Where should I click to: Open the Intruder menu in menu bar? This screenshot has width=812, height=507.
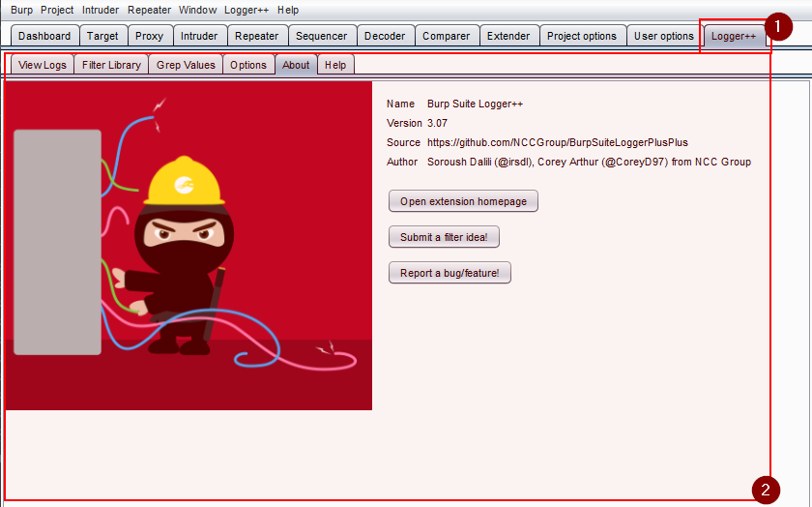pos(101,10)
